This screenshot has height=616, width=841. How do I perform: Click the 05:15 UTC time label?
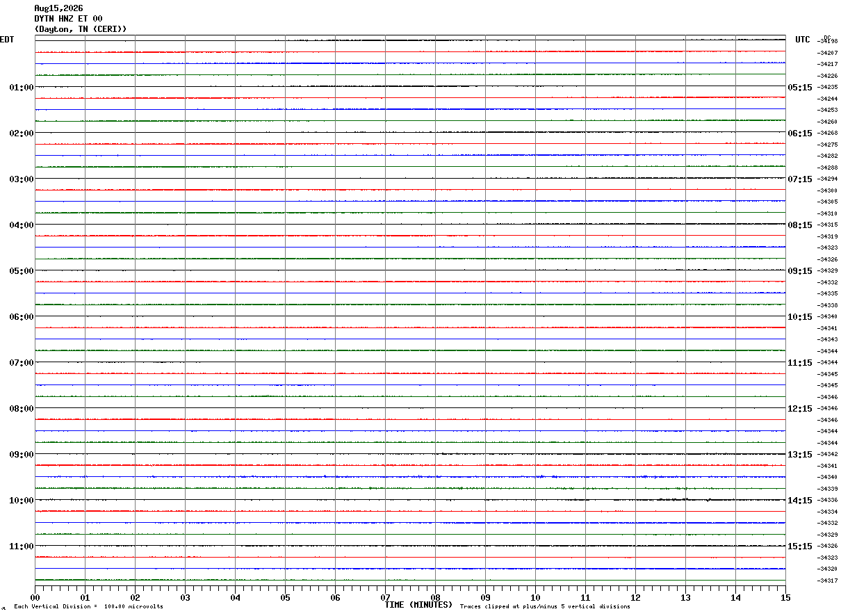799,87
